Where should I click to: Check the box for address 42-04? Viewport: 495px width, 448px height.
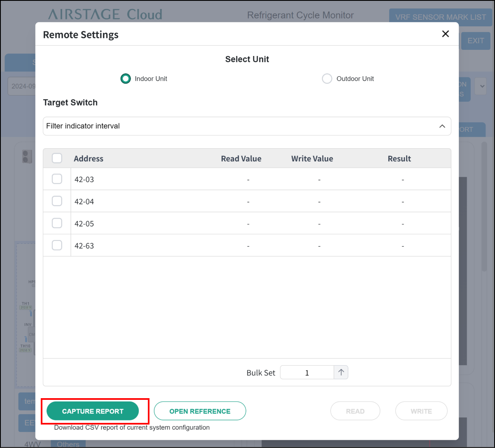(57, 201)
